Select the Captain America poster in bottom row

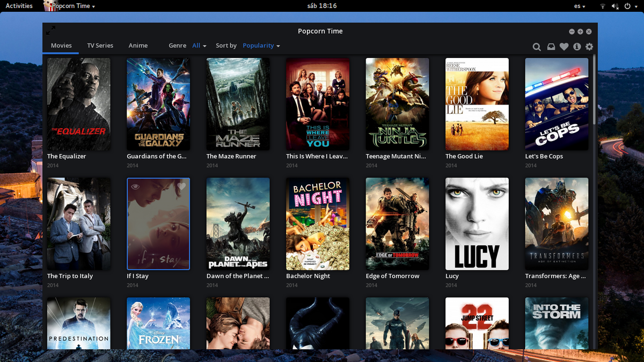[398, 323]
